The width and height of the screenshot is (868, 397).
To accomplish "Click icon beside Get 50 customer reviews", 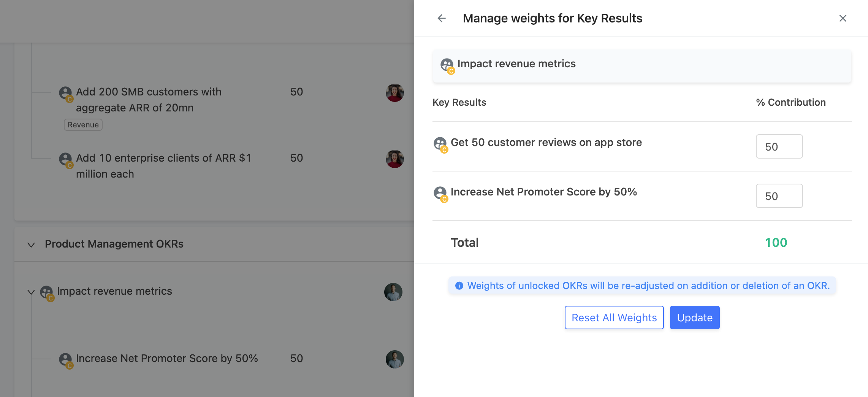I will click(x=440, y=145).
